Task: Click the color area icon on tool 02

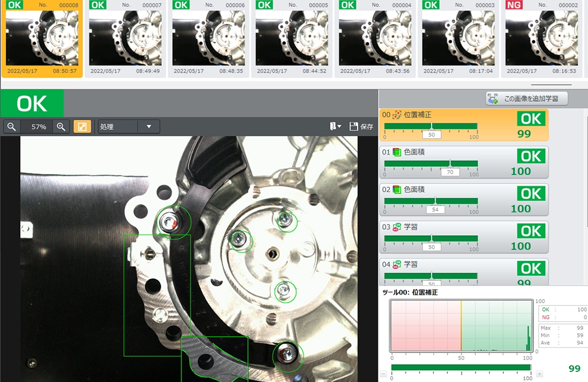Action: tap(397, 190)
